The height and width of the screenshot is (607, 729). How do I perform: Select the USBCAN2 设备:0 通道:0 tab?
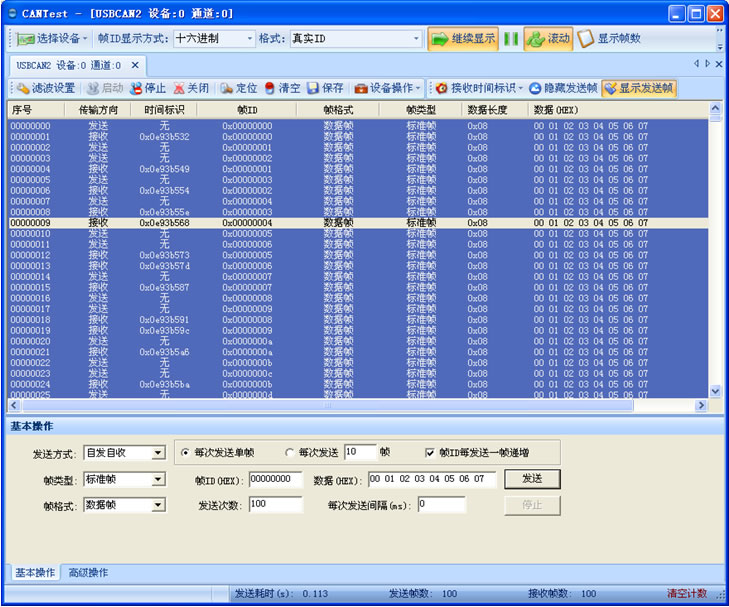[x=72, y=65]
